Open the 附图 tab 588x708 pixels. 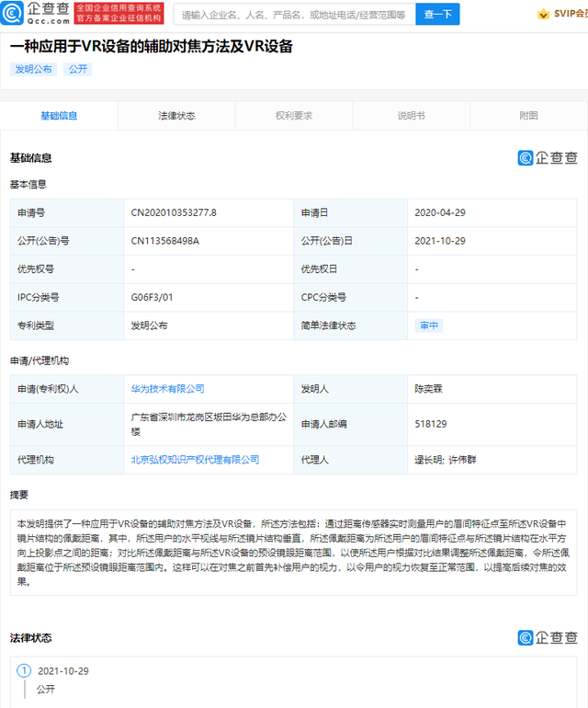coord(528,116)
